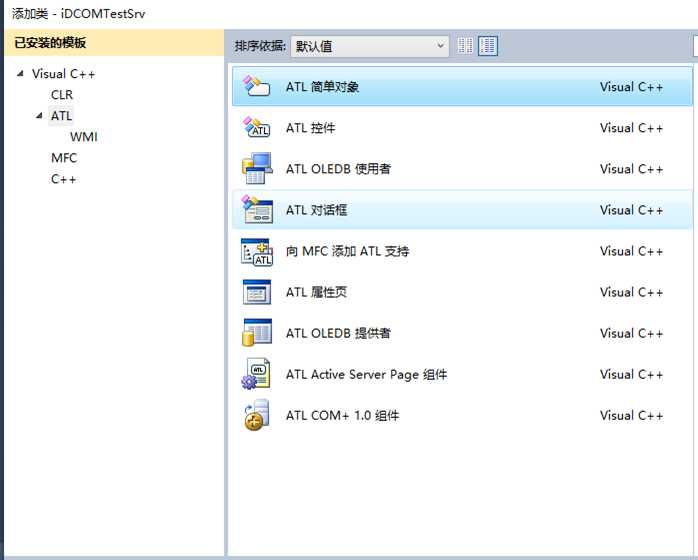Select the MFC category in tree
This screenshot has width=698, height=560.
[64, 158]
